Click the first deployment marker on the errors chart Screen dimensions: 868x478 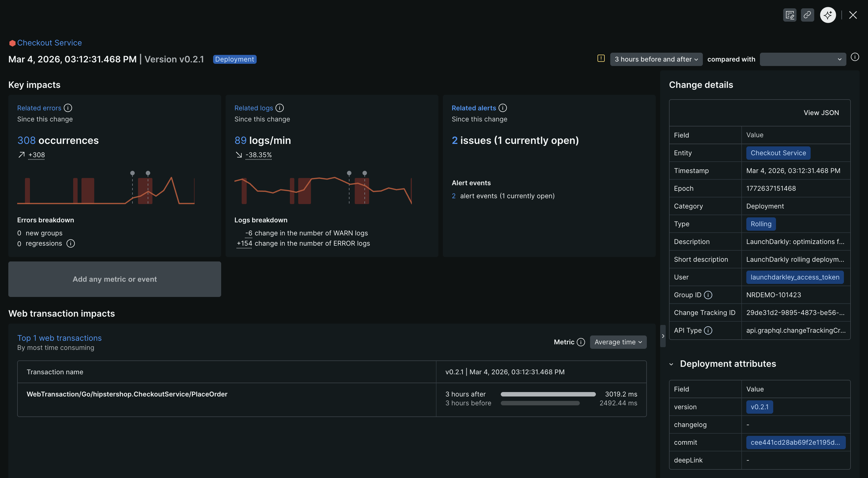pos(132,173)
